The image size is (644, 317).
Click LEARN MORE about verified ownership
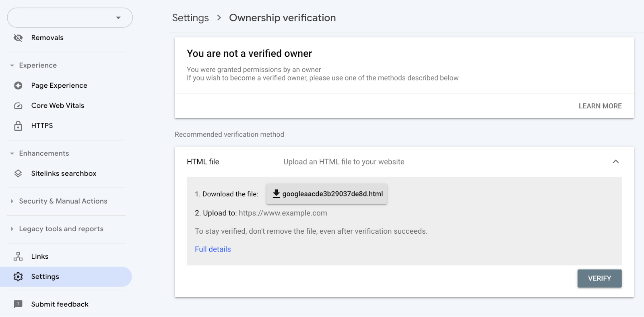600,106
